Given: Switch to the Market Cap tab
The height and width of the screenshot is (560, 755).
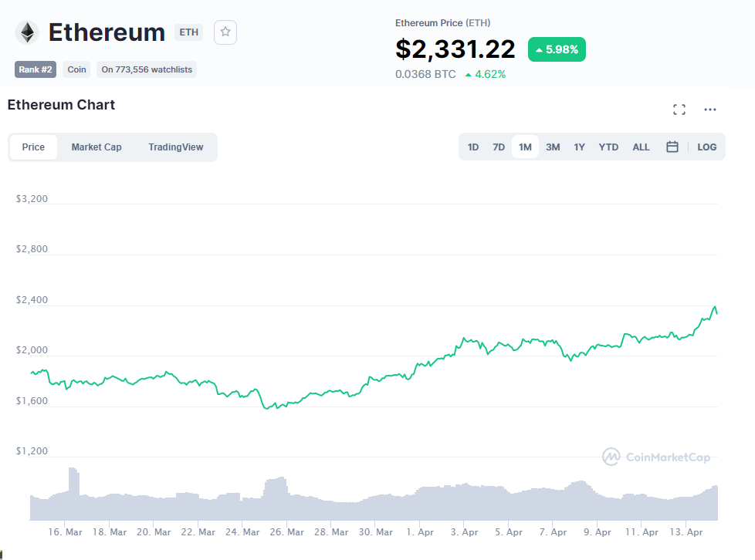Looking at the screenshot, I should pyautogui.click(x=96, y=147).
